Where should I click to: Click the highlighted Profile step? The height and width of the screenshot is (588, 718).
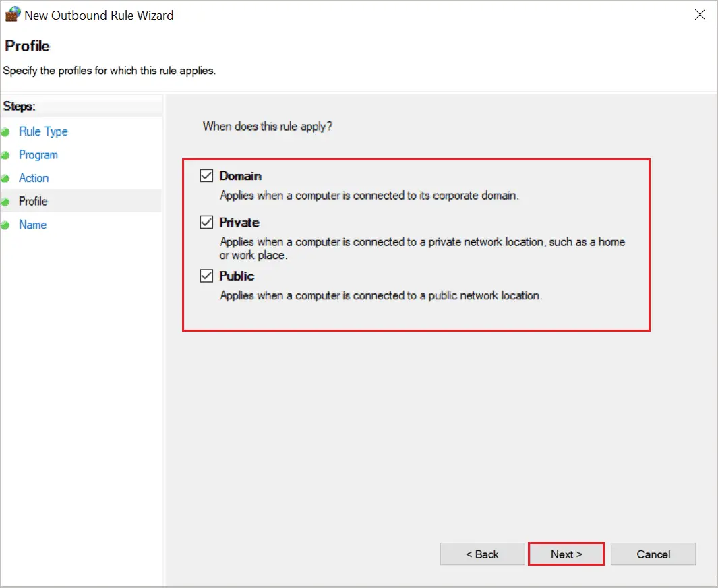coord(34,201)
